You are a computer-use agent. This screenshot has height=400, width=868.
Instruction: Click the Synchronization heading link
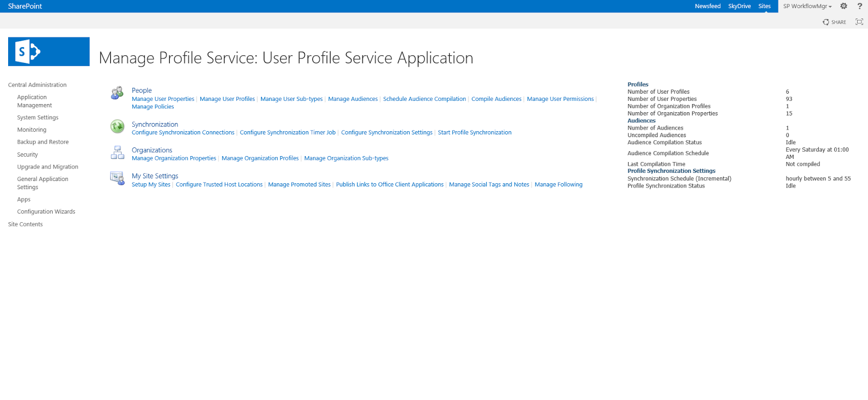pos(155,125)
